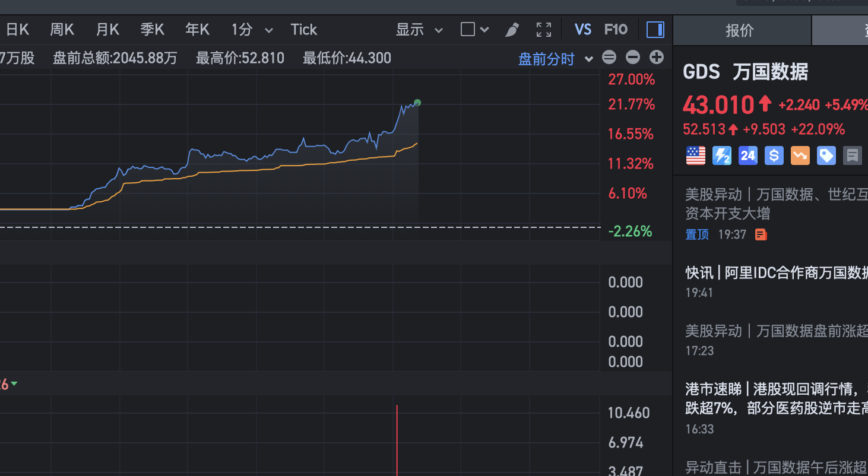Switch chart to 周K weekly view
Viewport: 868px width, 476px height.
62,30
